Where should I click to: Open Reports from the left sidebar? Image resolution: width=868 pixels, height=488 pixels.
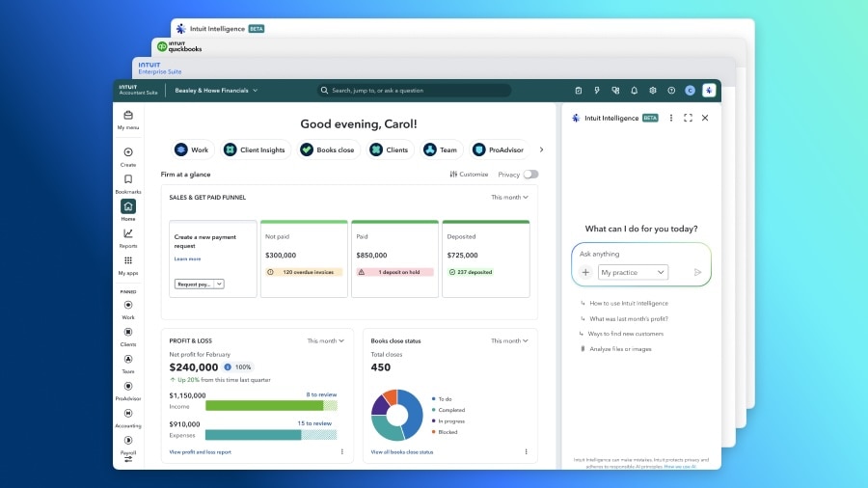(x=128, y=233)
